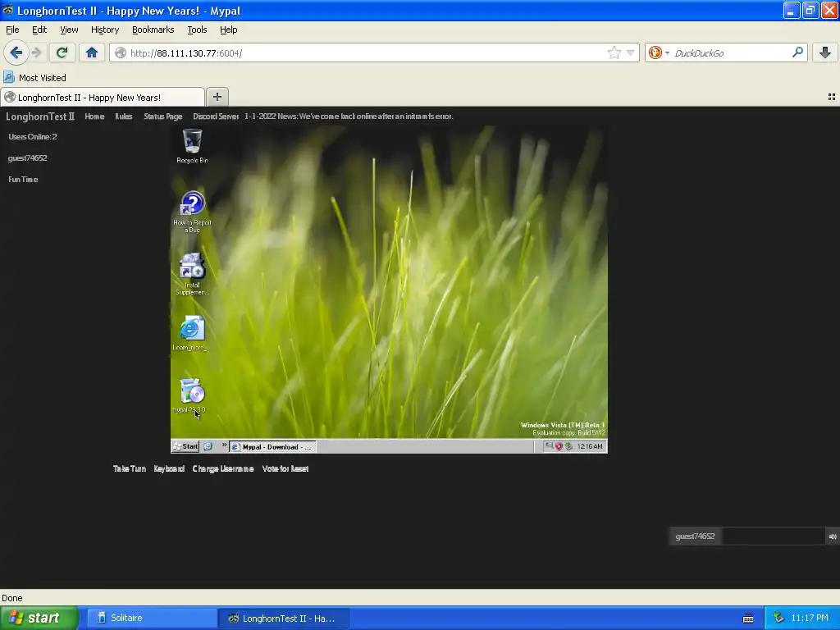840x630 pixels.
Task: Click the VM quick launch Internet Explorer icon
Action: (208, 446)
